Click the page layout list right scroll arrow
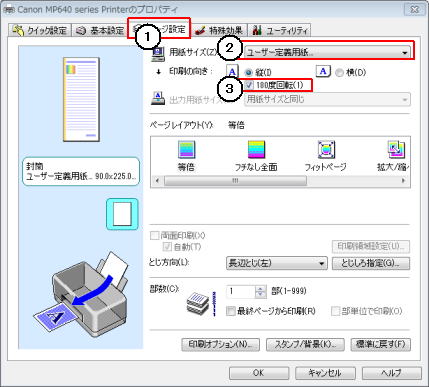 click(x=403, y=181)
